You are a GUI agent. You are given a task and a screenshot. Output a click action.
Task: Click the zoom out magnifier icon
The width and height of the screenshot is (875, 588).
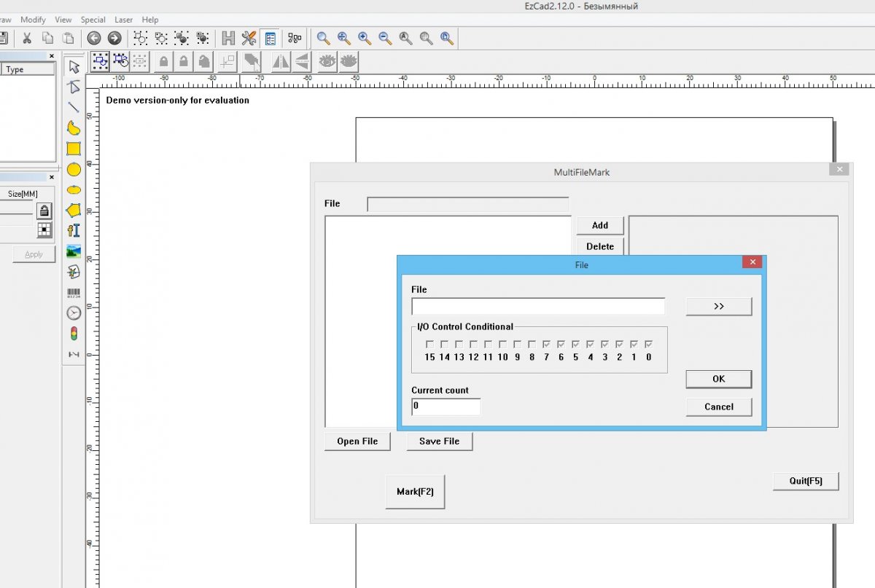point(384,38)
